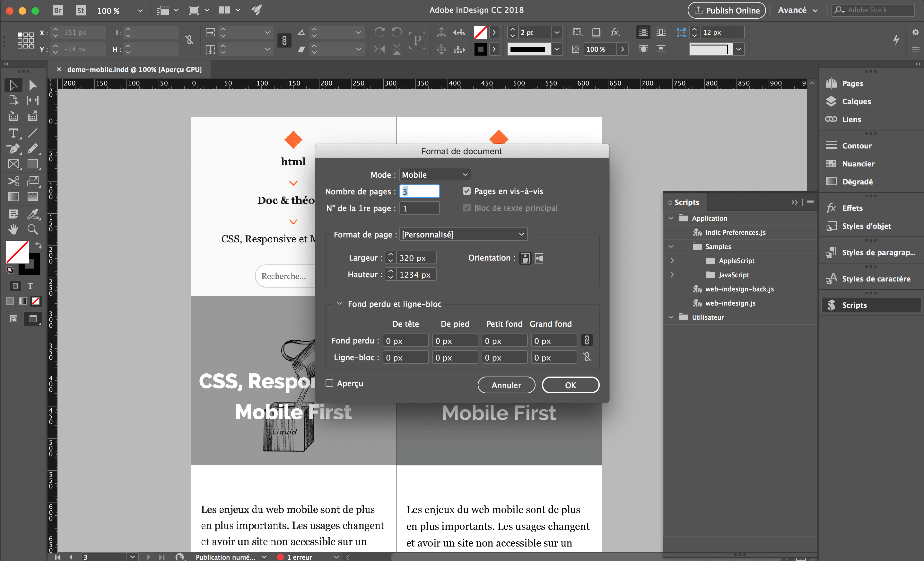Screen dimensions: 924x561
Task: Enable the Aperçu checkbox
Action: tap(329, 383)
